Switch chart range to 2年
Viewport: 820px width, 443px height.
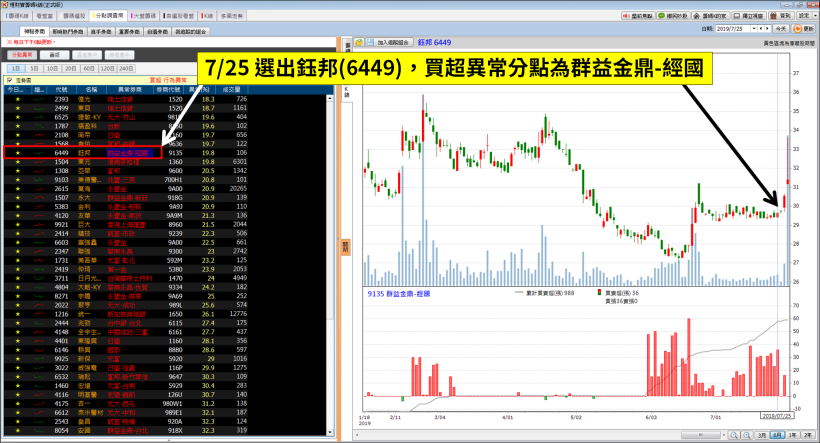point(808,435)
